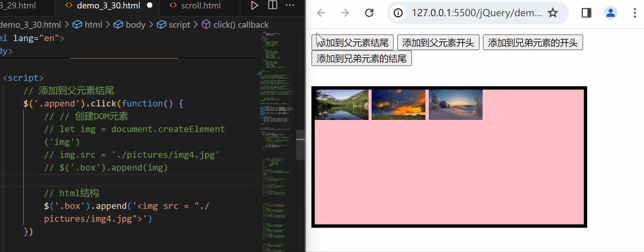Click the $('.box').append('<img src line
This screenshot has height=252, width=644.
[x=126, y=206]
